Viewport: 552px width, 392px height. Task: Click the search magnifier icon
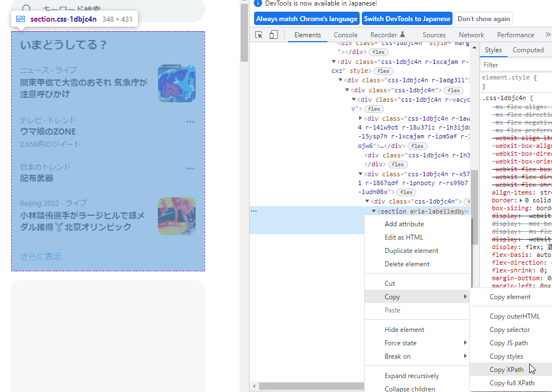coord(27,9)
